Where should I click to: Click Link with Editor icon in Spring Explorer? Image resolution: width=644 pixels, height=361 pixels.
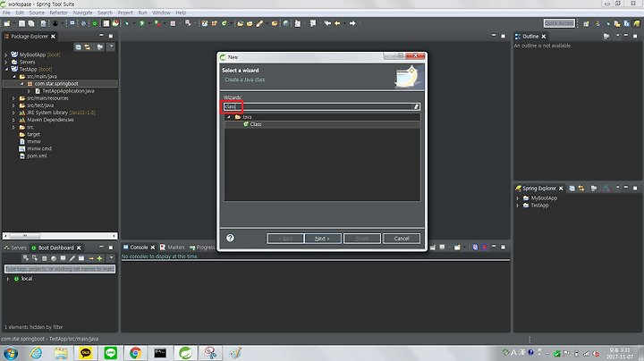pos(581,189)
